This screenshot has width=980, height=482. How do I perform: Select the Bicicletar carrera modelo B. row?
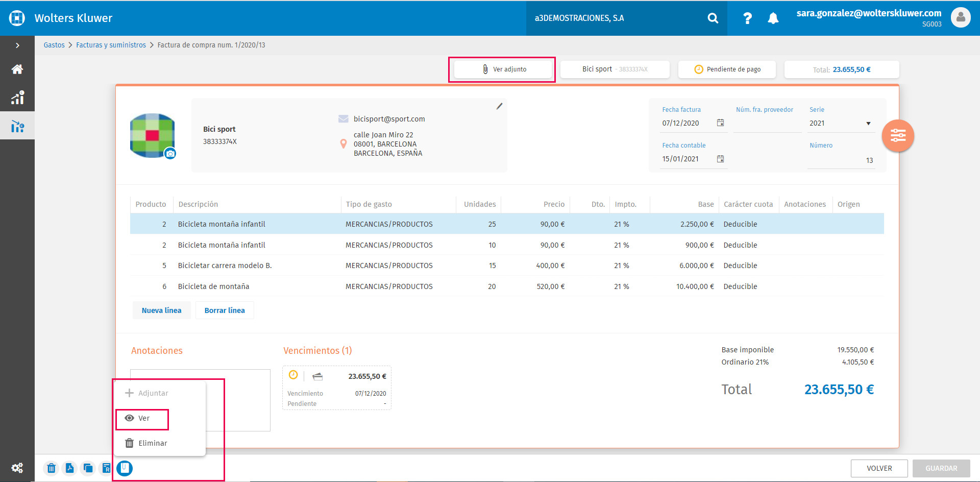[507, 266]
